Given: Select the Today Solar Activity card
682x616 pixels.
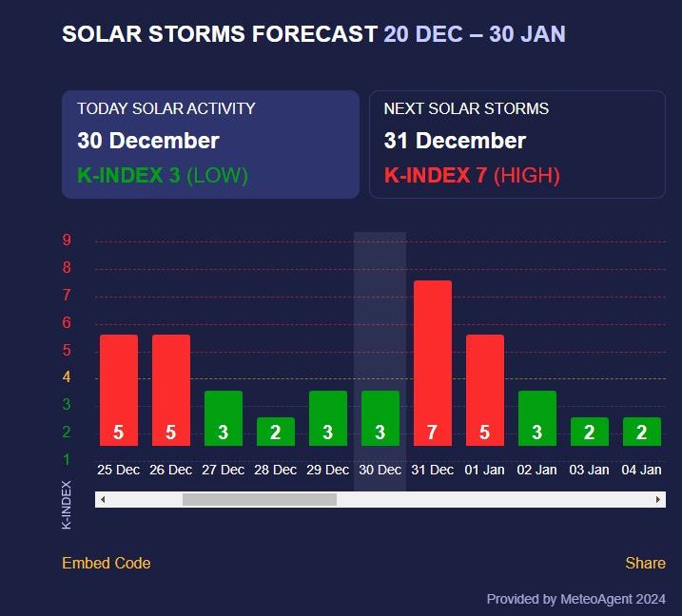Looking at the screenshot, I should 210,144.
